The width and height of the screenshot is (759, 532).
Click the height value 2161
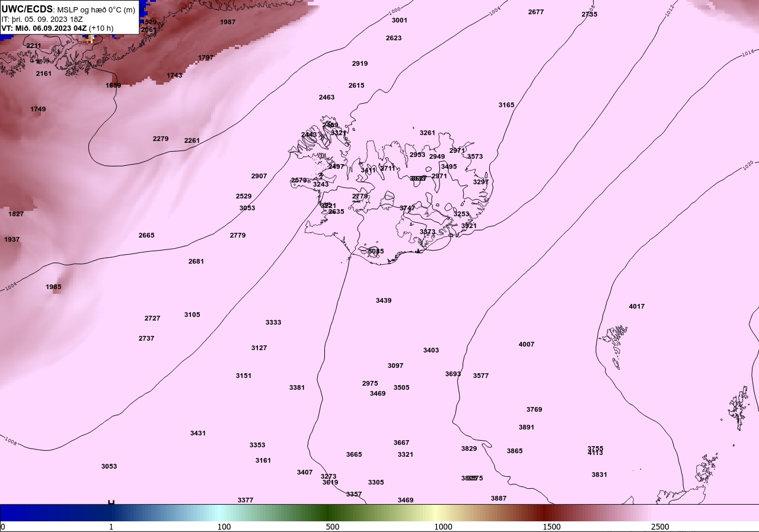tap(44, 73)
